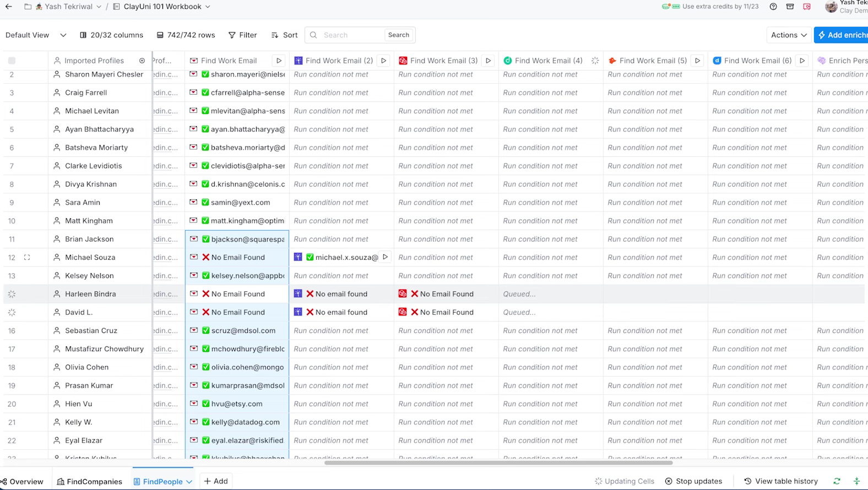
Task: Open the help question-mark icon
Action: [x=773, y=7]
